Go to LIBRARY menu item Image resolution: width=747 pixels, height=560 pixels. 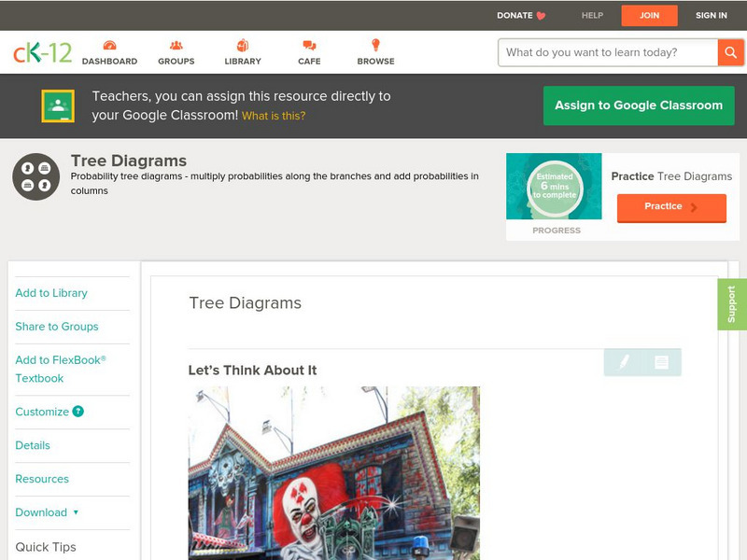tap(243, 61)
